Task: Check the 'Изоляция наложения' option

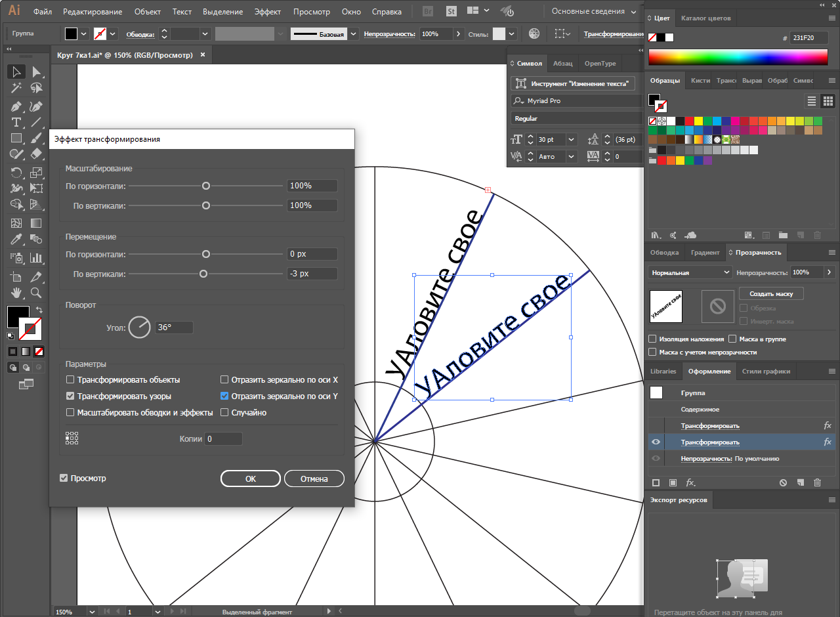Action: tap(652, 339)
